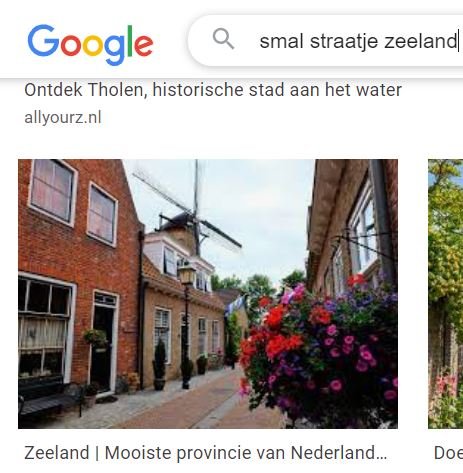Open the cut-off 'Doe' result caption
Screen dimensions: 463x473
point(448,453)
